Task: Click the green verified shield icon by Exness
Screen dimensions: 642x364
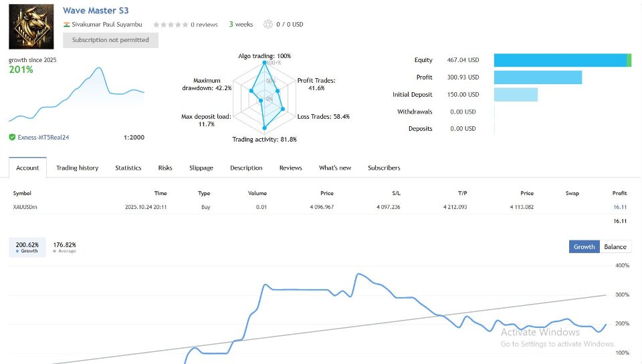Action: click(x=12, y=138)
